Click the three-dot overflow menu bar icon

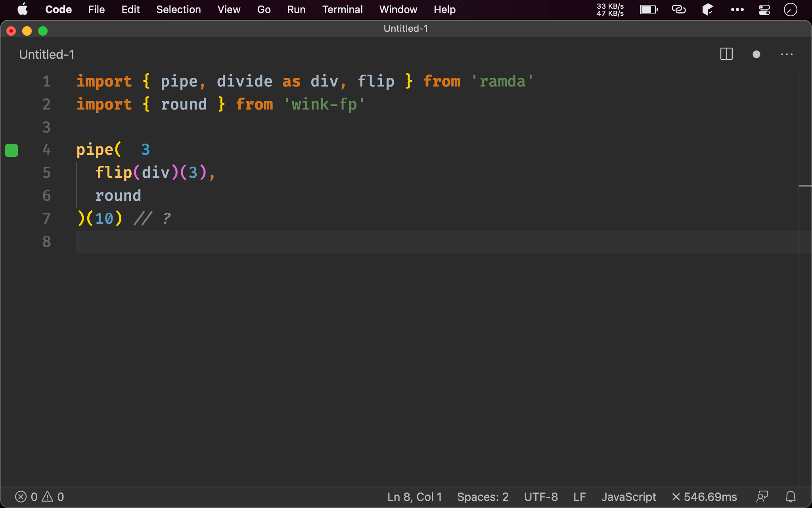(x=737, y=9)
